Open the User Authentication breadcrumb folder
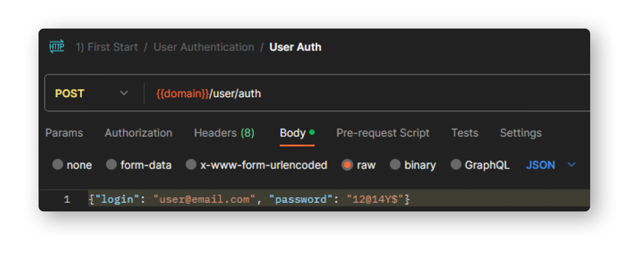 204,47
